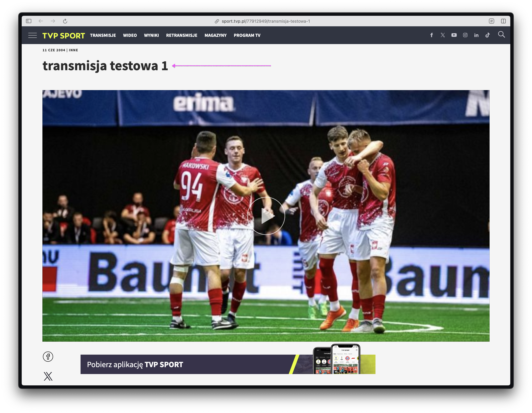532x413 pixels.
Task: Visit YouTube via the header icon
Action: click(x=454, y=35)
